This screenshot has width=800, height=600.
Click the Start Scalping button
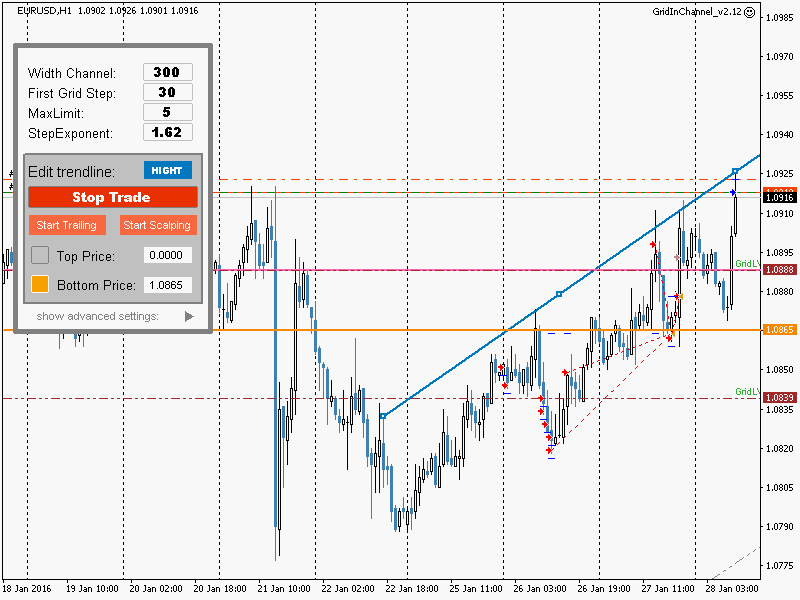click(x=158, y=225)
